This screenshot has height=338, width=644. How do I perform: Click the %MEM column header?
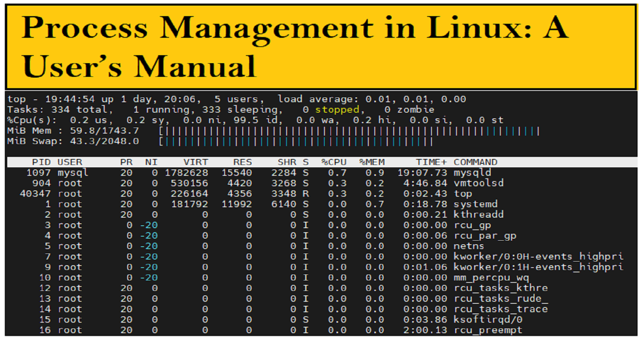tap(372, 162)
